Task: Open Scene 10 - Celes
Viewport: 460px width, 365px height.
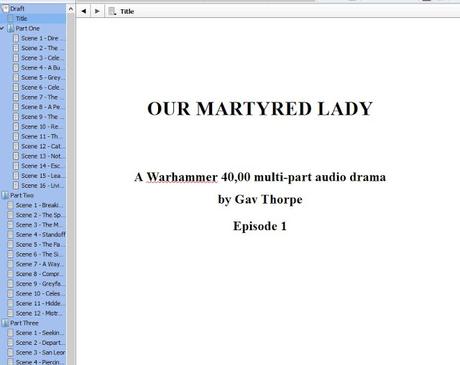Action: click(x=40, y=294)
